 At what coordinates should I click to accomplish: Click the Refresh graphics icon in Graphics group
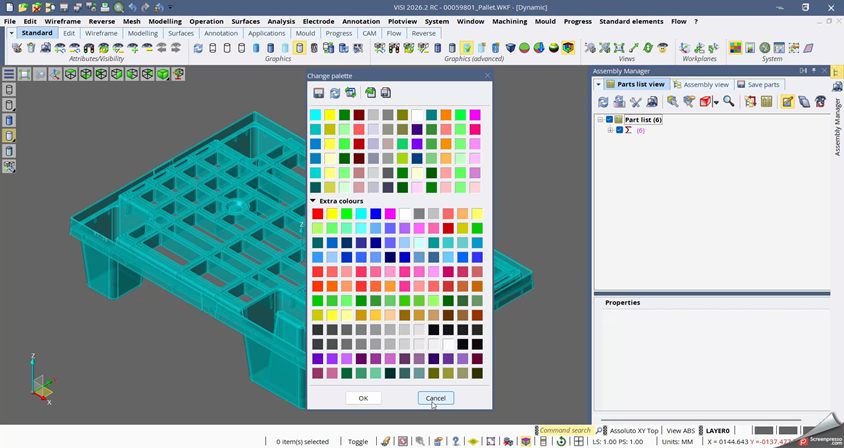(x=198, y=48)
